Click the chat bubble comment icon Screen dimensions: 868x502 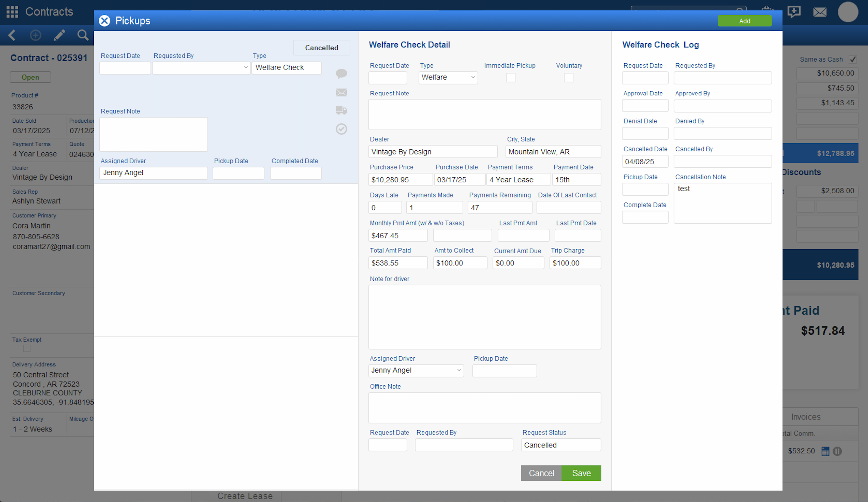click(341, 73)
